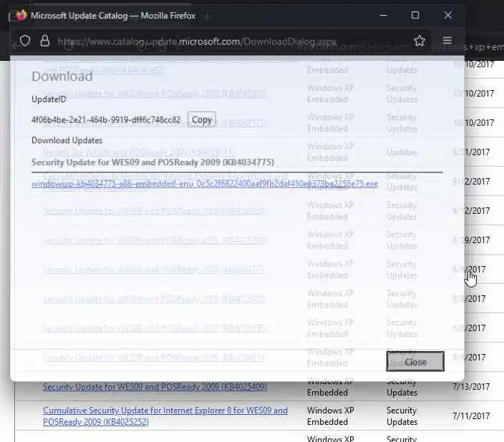Click the Download heading in dialog
The width and height of the screenshot is (504, 442).
pos(62,77)
